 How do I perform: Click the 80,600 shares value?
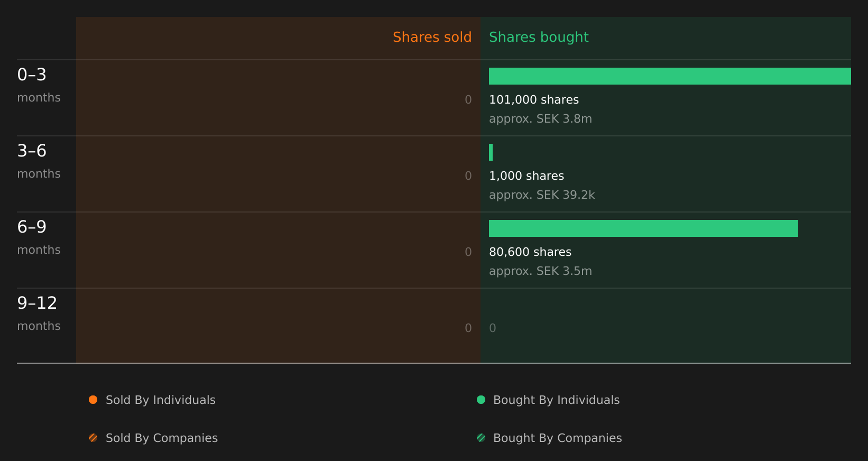pos(530,252)
